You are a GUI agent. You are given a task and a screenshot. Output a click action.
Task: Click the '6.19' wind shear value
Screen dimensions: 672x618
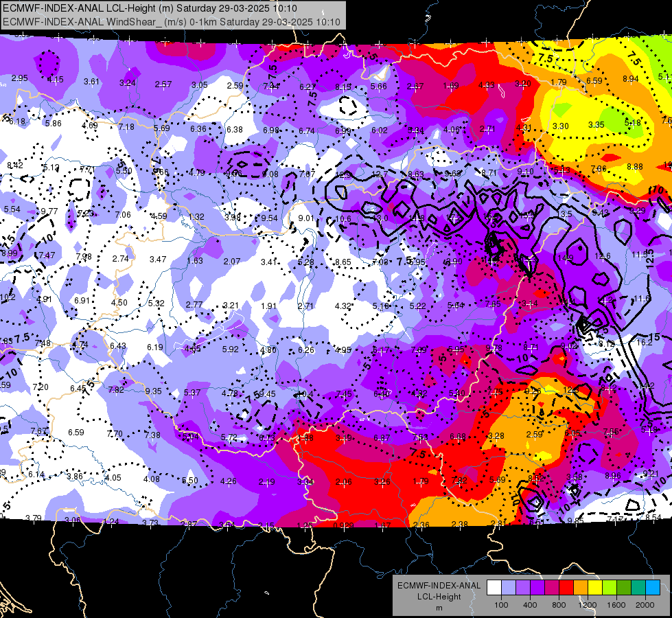[155, 347]
